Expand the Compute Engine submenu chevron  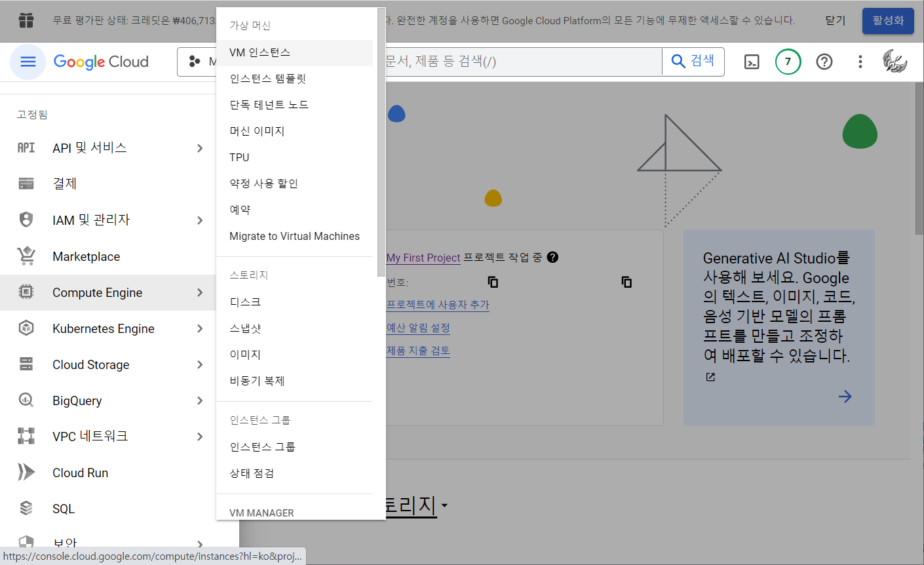pyautogui.click(x=200, y=292)
